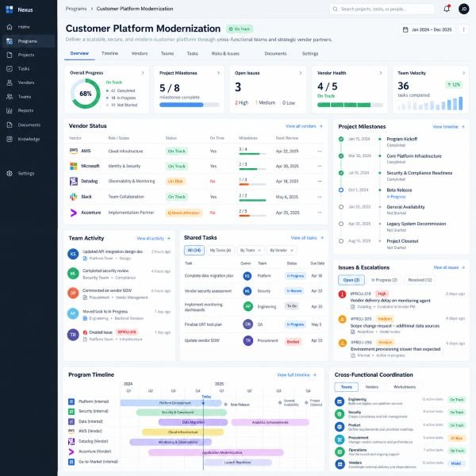The height and width of the screenshot is (476, 476).
Task: Open the Knowledge sidebar item
Action: [27, 139]
